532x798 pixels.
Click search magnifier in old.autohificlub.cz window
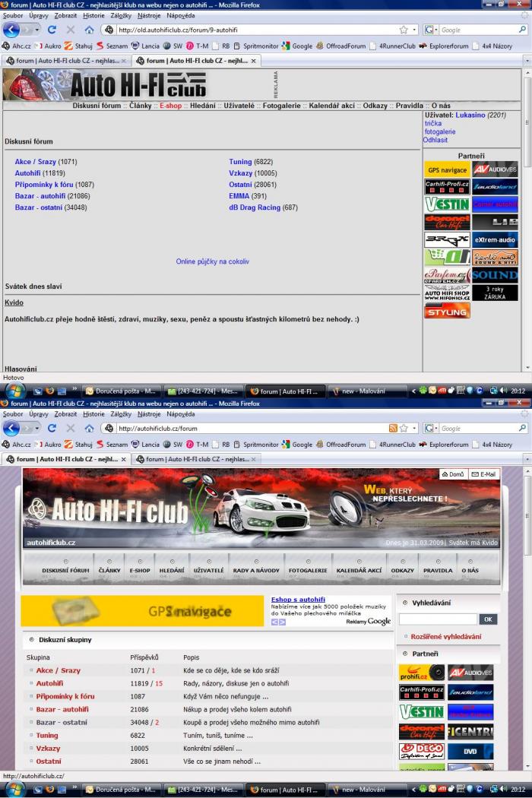click(522, 30)
